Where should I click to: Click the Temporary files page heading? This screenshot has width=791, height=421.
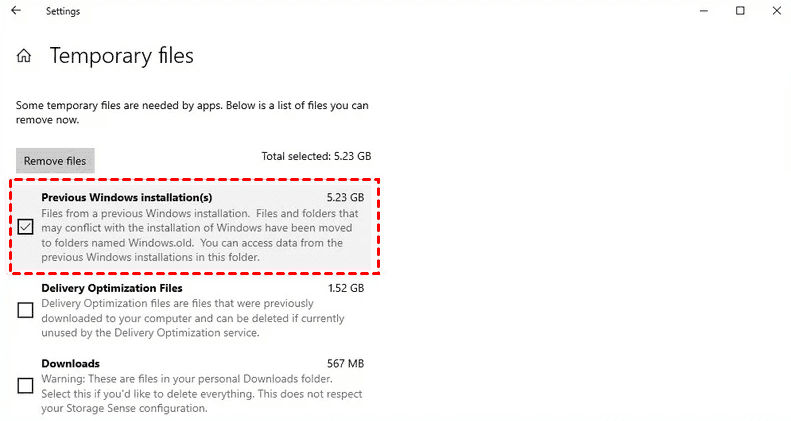[122, 56]
